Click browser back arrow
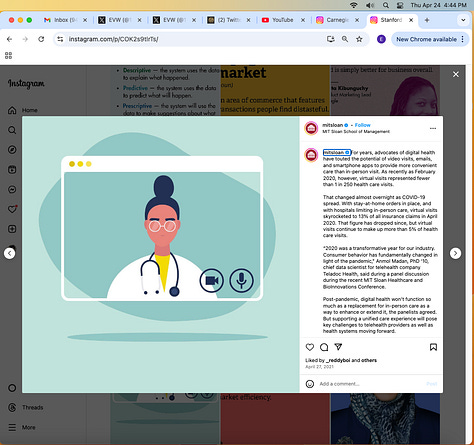Image resolution: width=474 pixels, height=445 pixels. pos(9,39)
